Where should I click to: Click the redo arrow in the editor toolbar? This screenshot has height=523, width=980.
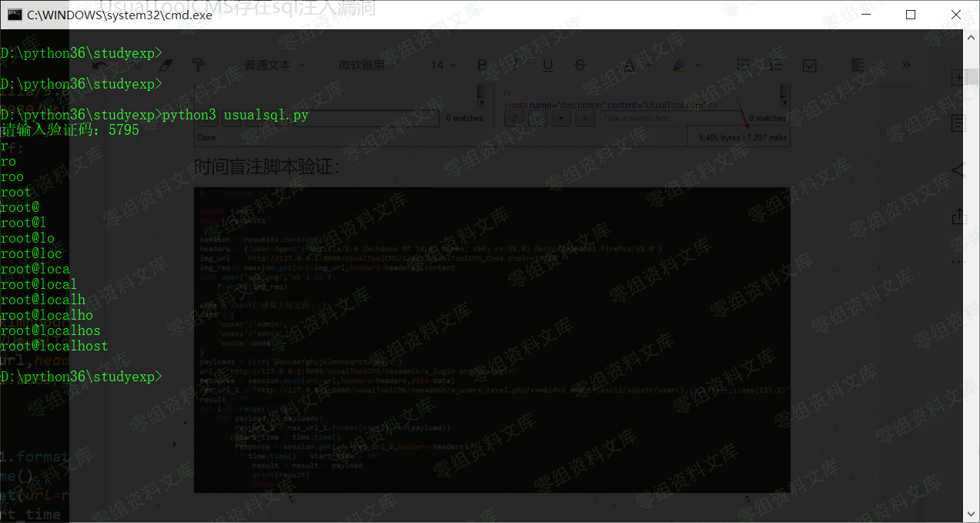(132, 65)
